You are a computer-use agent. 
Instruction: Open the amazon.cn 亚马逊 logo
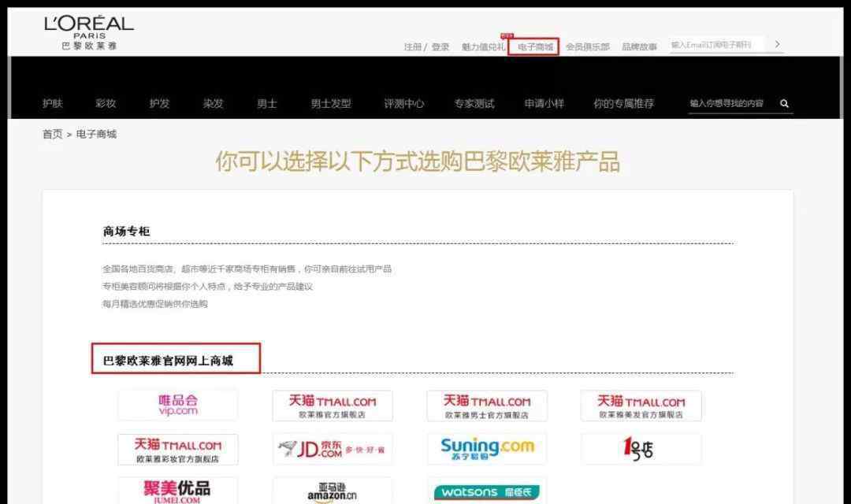point(333,491)
